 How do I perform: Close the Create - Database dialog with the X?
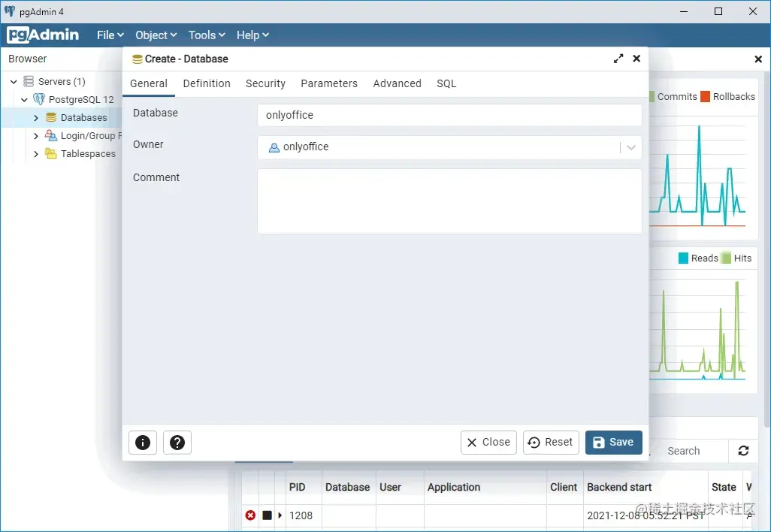pos(636,59)
